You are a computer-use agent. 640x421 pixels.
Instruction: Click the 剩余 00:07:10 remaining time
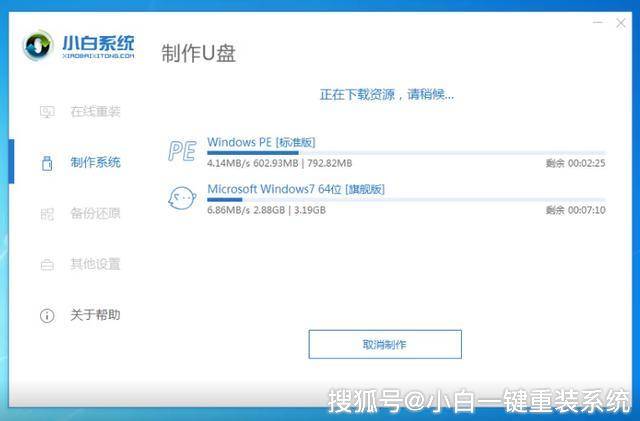(576, 210)
